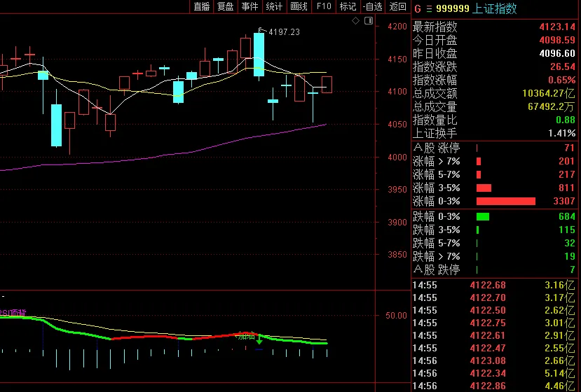Click the RSI顶背 indicator label
Screen dimensions: 581x392
coord(13,313)
